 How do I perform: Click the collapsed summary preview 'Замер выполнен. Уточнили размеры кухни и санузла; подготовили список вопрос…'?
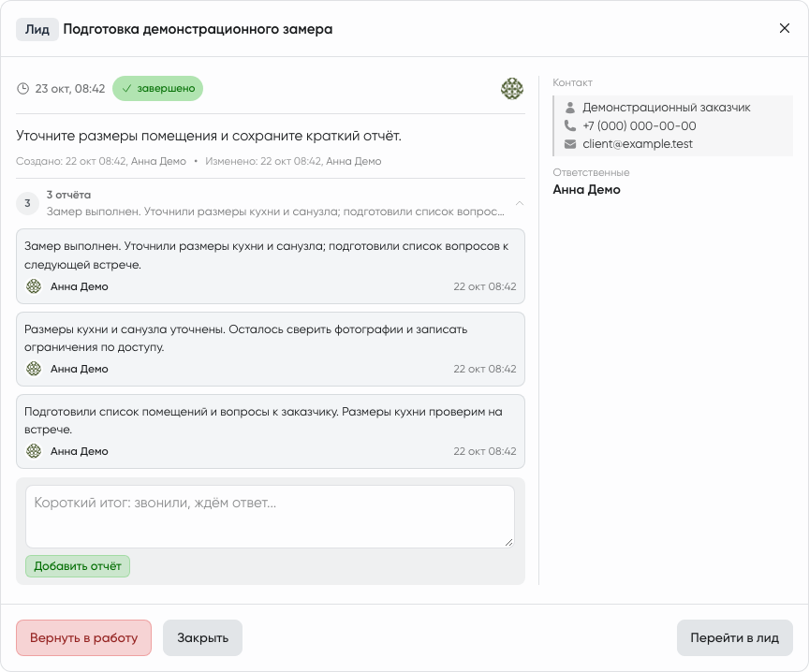pos(275,212)
